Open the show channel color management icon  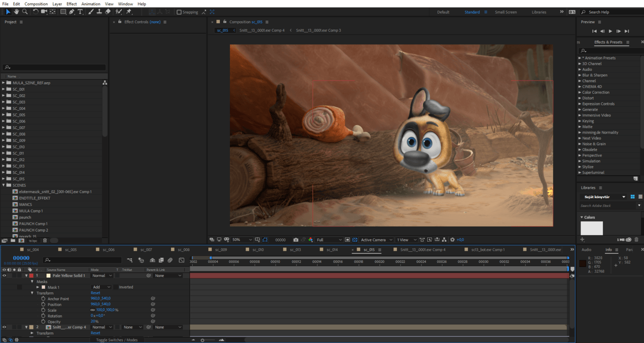coord(310,240)
